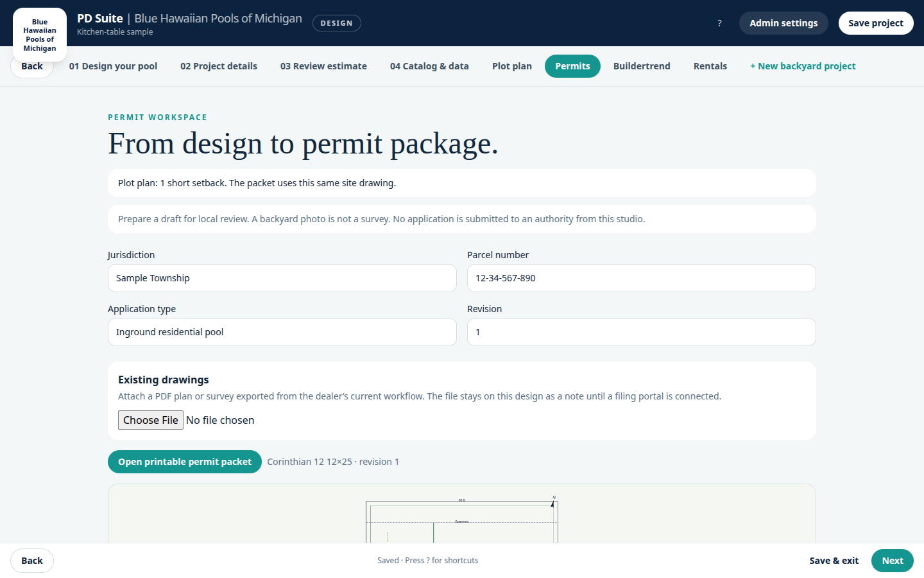
Task: Click the Next button
Action: click(x=893, y=561)
